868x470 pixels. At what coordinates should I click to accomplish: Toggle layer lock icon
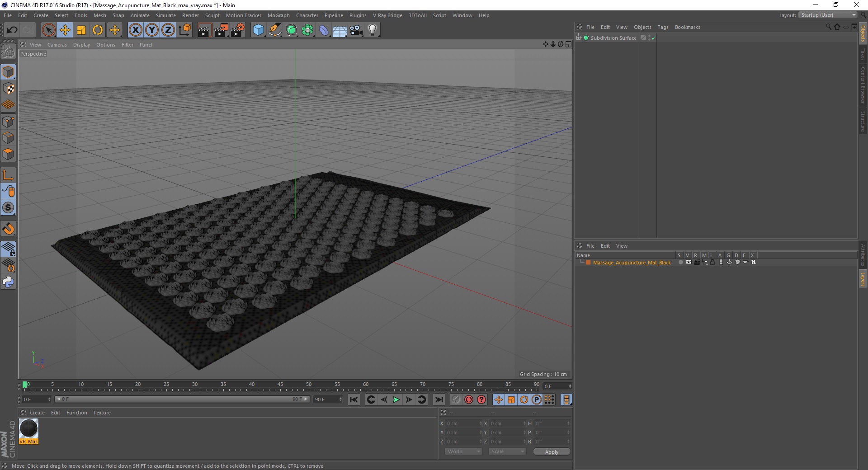click(713, 263)
